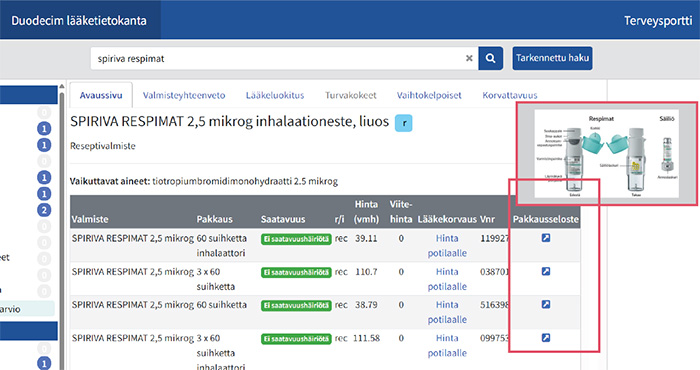The image size is (700, 370).
Task: Click the Tarkennettu haku button
Action: click(552, 58)
